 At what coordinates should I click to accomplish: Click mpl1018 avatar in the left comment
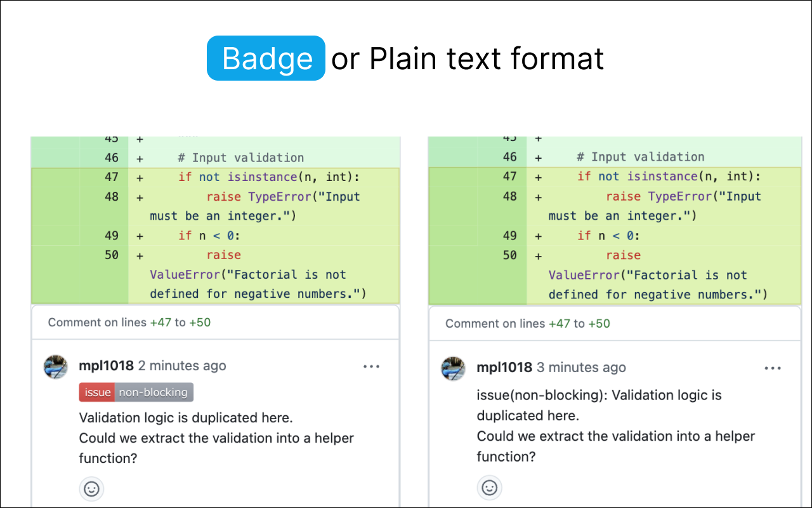click(x=56, y=367)
